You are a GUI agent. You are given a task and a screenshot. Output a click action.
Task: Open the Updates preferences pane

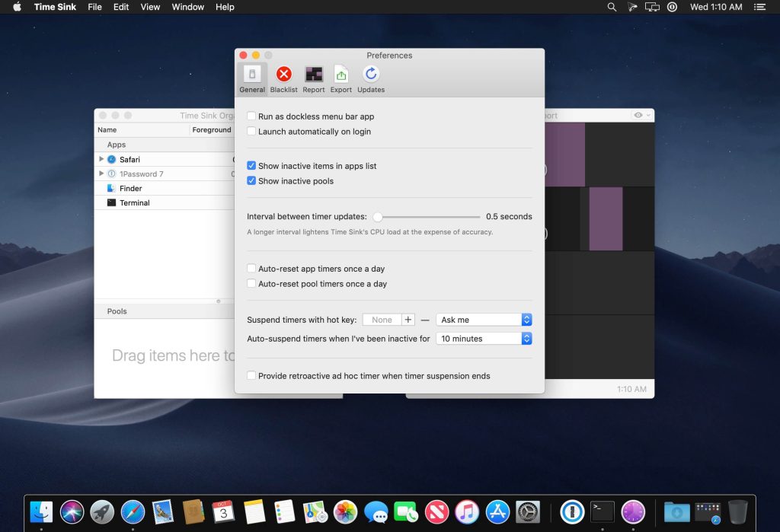[x=371, y=78]
